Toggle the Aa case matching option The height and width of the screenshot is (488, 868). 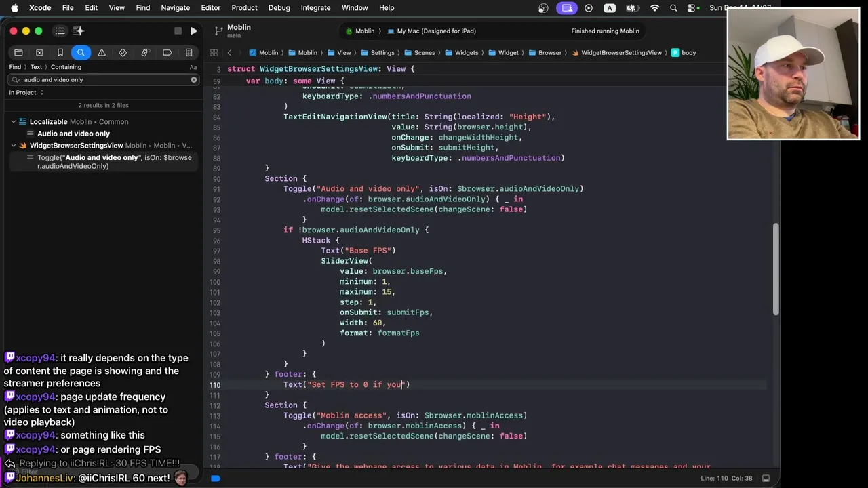click(193, 67)
